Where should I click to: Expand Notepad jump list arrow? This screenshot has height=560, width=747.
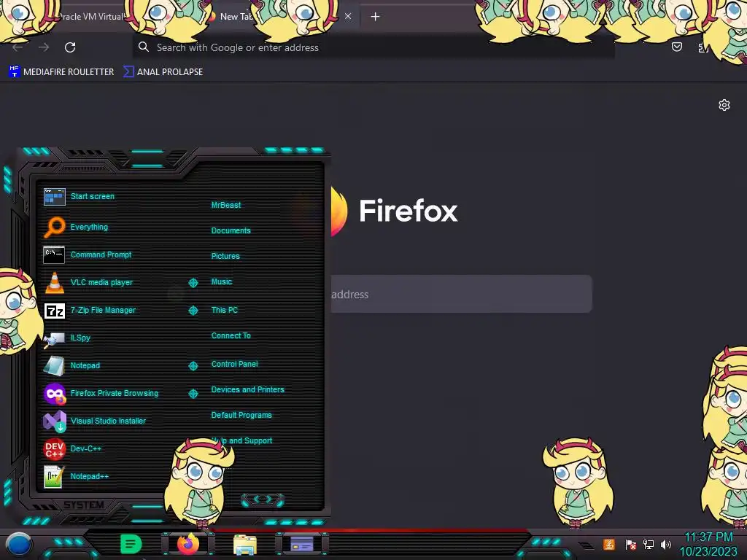point(193,366)
